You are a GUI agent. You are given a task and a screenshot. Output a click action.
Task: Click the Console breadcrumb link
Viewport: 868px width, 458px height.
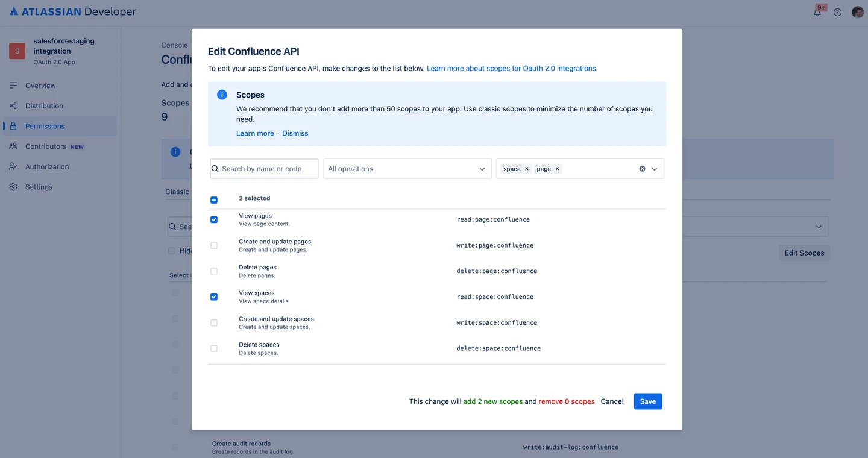click(175, 45)
